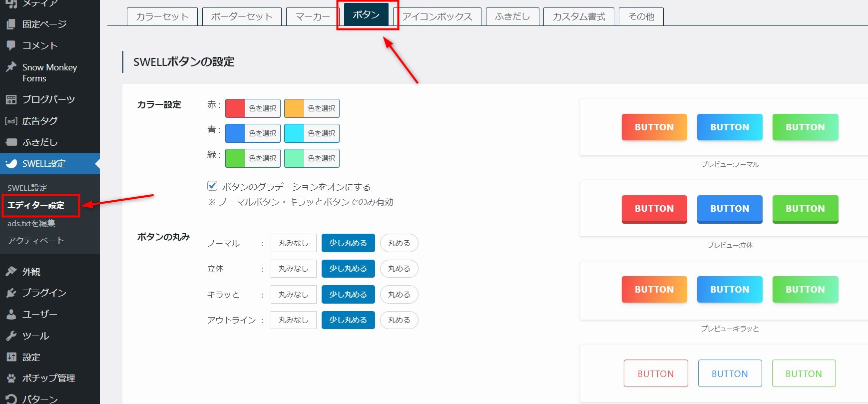The image size is (868, 404).
Task: Click the comment bubble icon beside コメント
Action: (11, 45)
